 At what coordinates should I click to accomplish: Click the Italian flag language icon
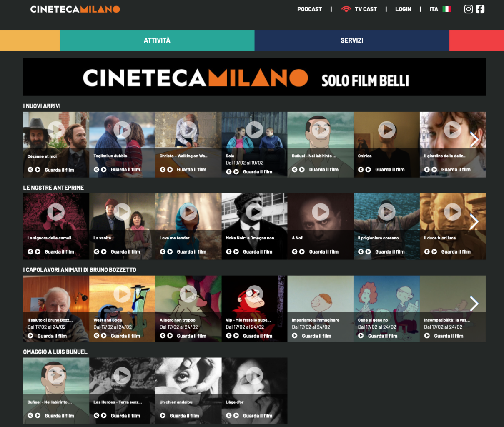447,9
